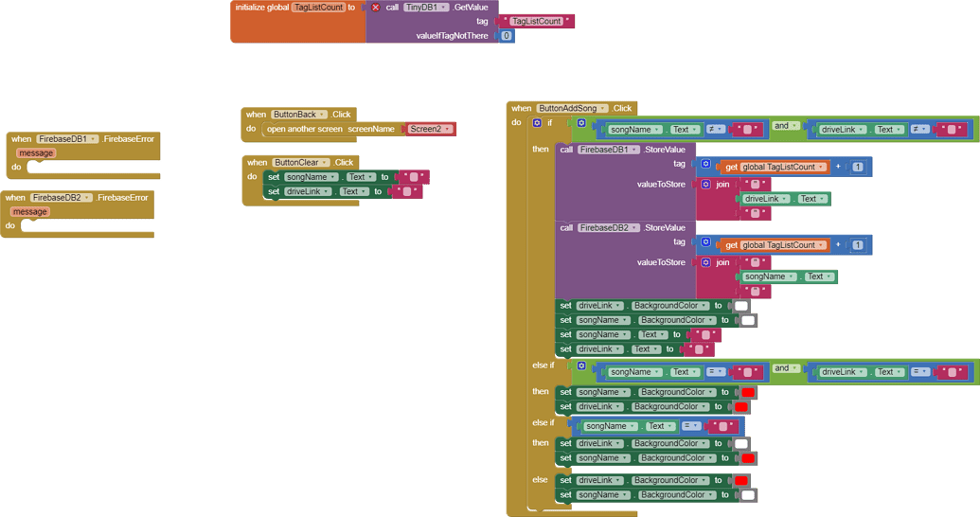
Task: Click empty text string in ButtonClear songName set block
Action: tap(414, 178)
